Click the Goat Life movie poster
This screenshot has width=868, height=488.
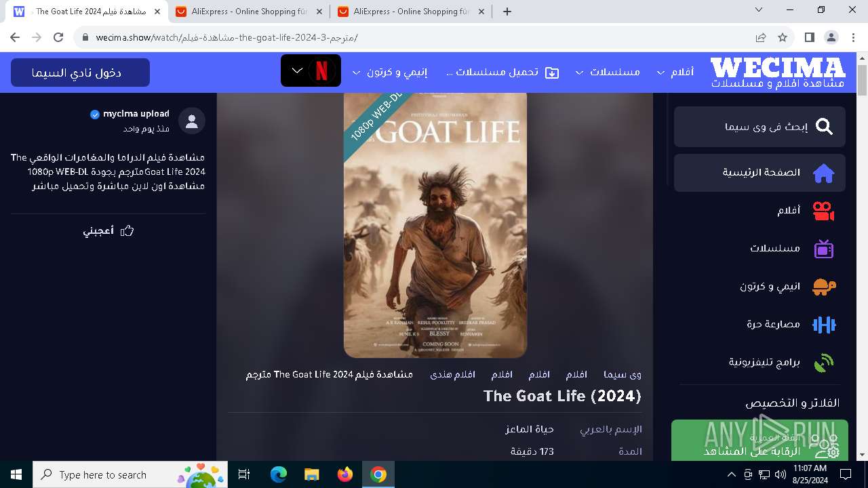[435, 225]
